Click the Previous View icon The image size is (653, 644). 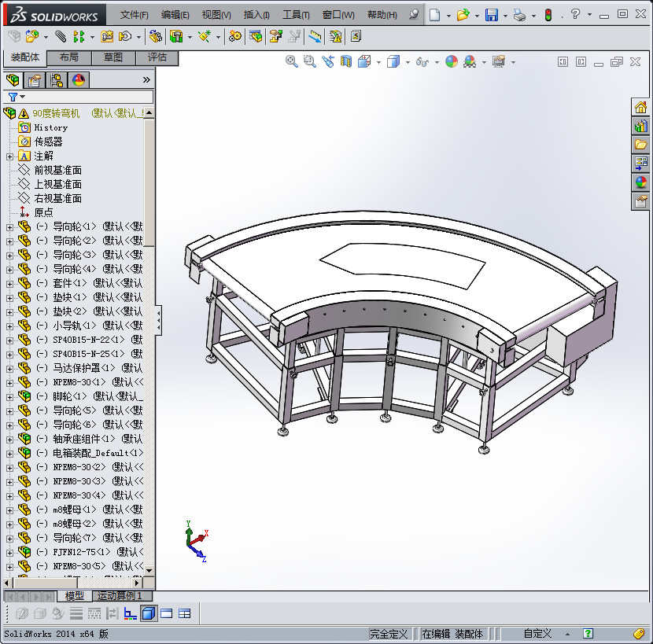328,62
